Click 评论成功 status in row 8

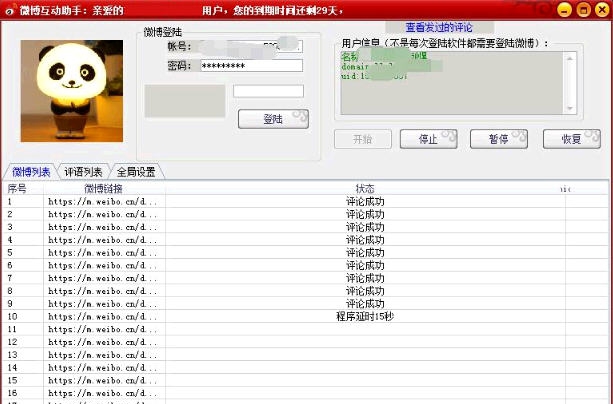coord(365,291)
